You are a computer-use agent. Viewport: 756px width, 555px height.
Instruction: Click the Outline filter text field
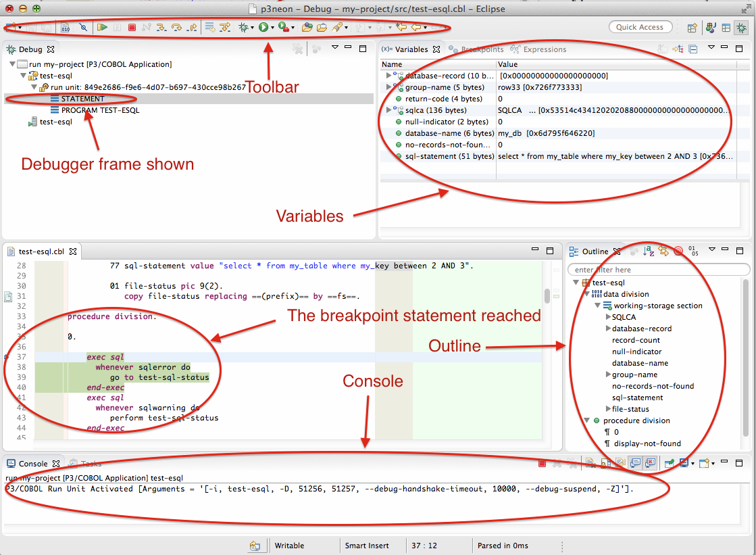pos(659,269)
